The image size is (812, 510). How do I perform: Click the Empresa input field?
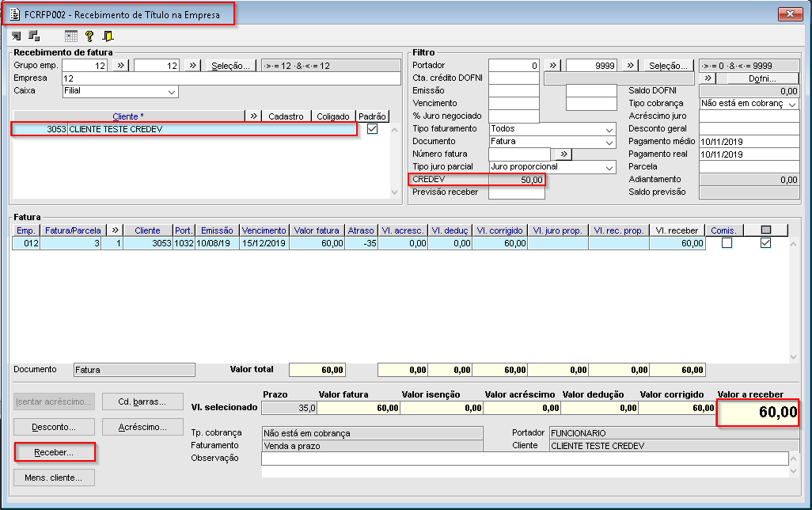pyautogui.click(x=231, y=78)
